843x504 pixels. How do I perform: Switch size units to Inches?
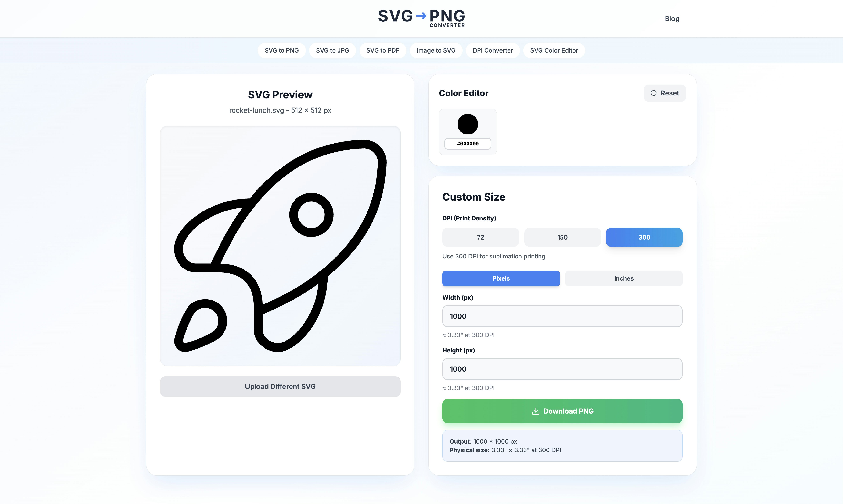[623, 278]
